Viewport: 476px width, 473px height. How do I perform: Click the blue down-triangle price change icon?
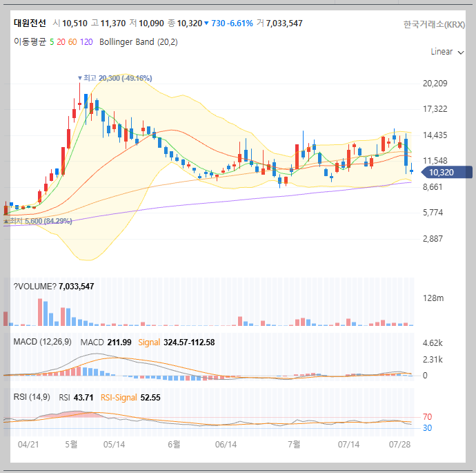click(x=206, y=23)
